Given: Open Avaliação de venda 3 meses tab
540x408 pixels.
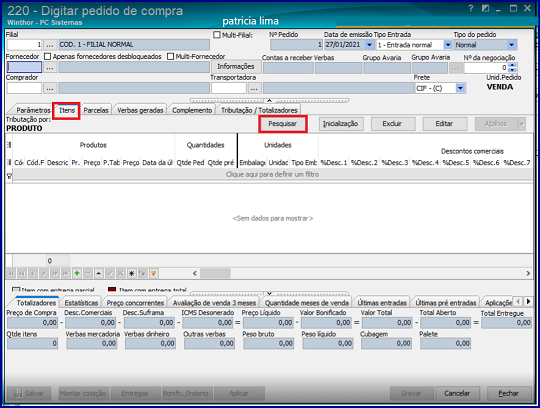Looking at the screenshot, I should pos(214,303).
